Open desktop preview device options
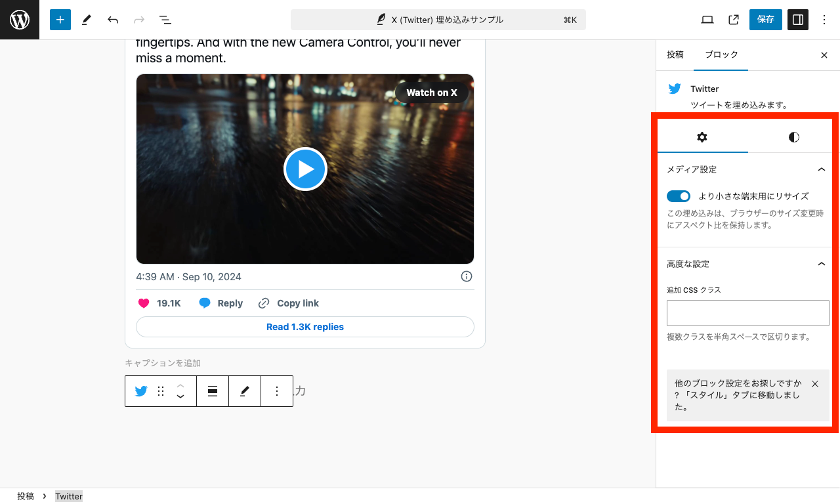This screenshot has height=504, width=840. (707, 20)
